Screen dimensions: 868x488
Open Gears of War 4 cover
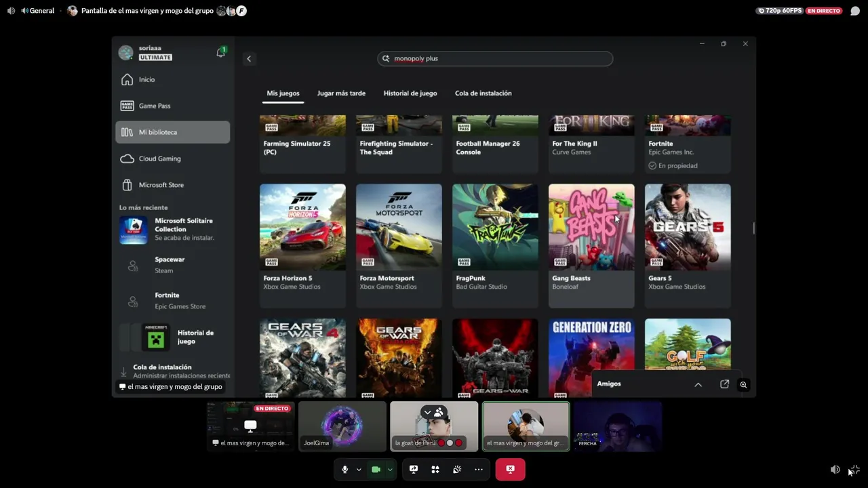302,358
